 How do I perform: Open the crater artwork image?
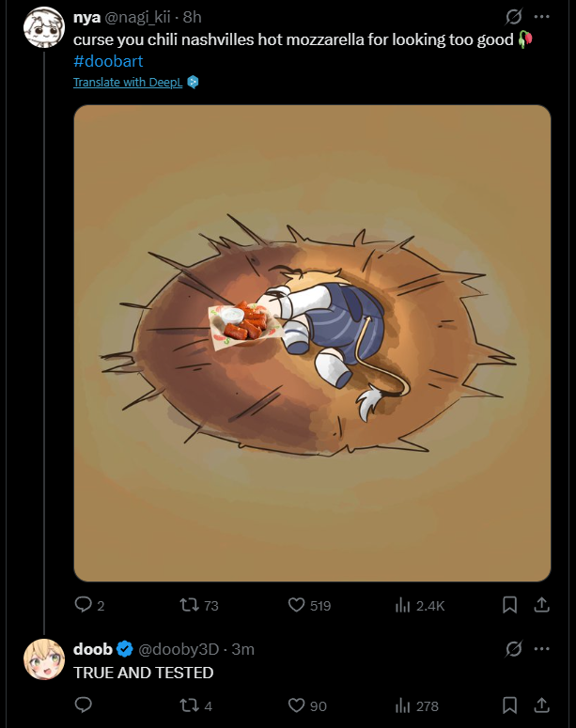coord(312,343)
